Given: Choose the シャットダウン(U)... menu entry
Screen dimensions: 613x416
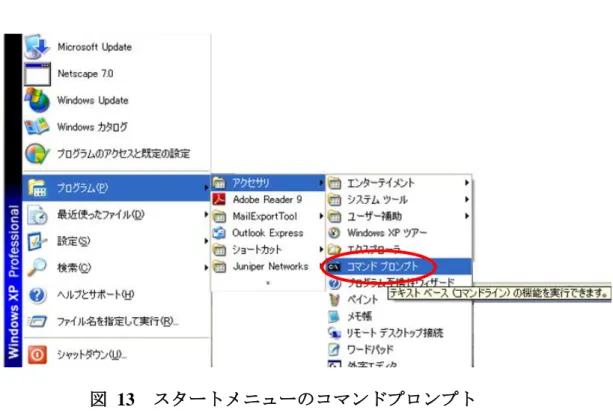Looking at the screenshot, I should click(117, 355).
